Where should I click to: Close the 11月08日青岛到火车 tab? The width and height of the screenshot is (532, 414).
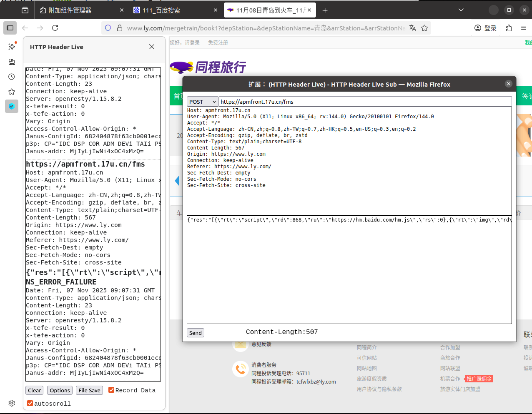309,10
